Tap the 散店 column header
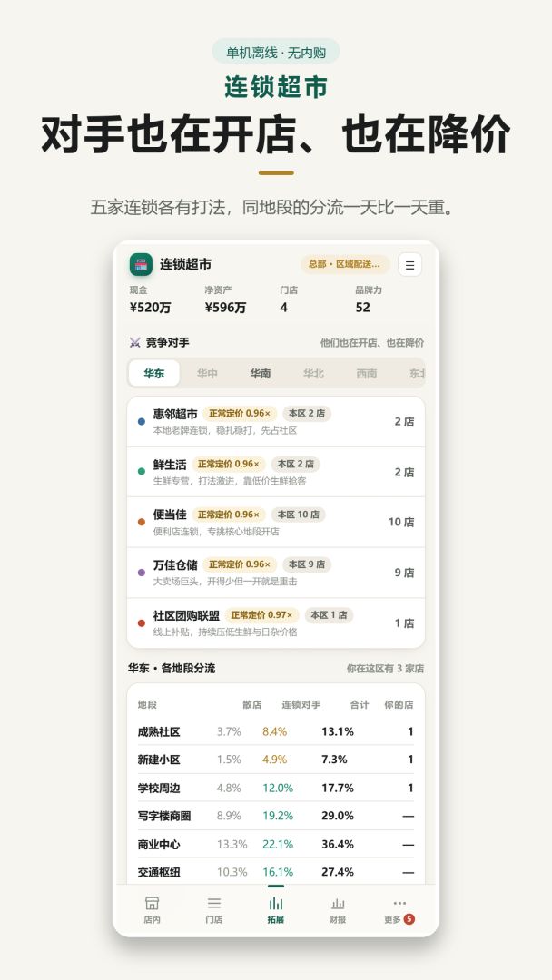The height and width of the screenshot is (980, 552). click(x=251, y=704)
